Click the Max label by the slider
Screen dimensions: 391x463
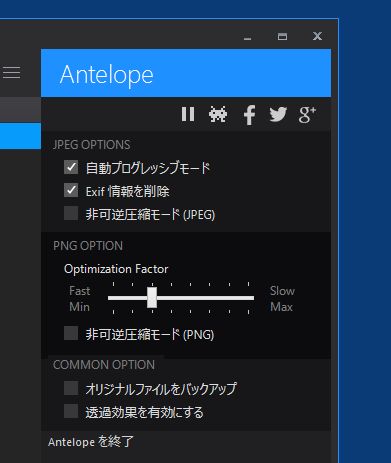[x=281, y=307]
